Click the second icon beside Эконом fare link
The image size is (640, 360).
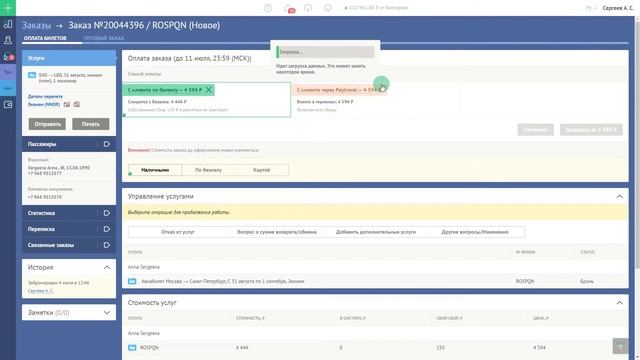click(76, 104)
